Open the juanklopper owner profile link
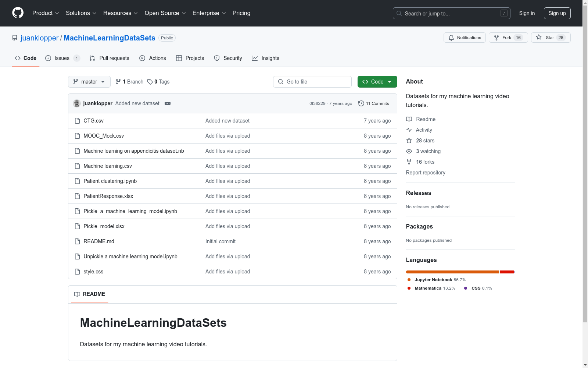The height and width of the screenshot is (368, 588). point(40,38)
